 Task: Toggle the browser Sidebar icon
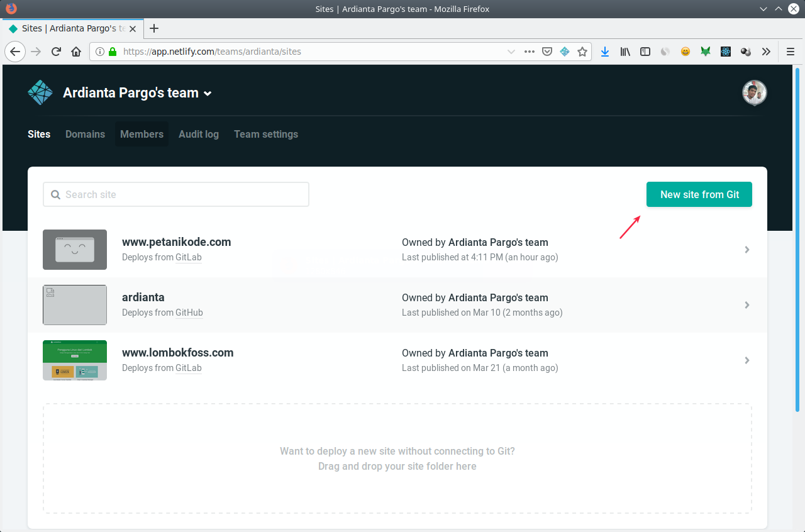[645, 52]
